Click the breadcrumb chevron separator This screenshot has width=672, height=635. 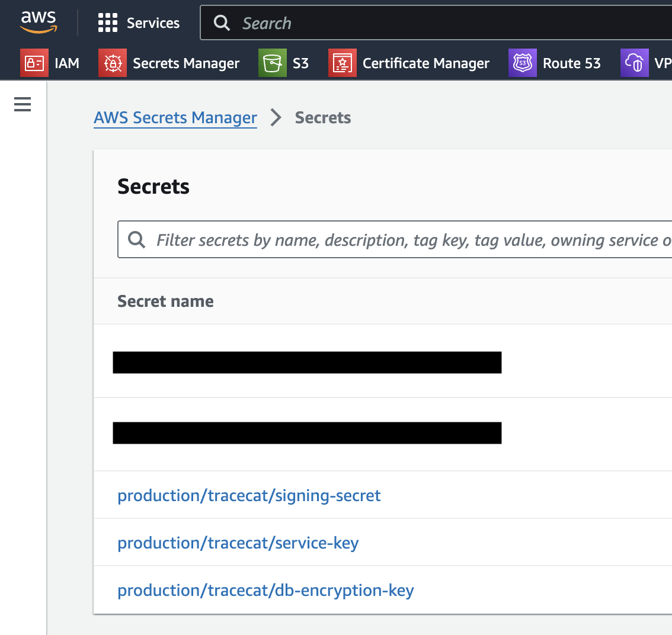pos(276,118)
